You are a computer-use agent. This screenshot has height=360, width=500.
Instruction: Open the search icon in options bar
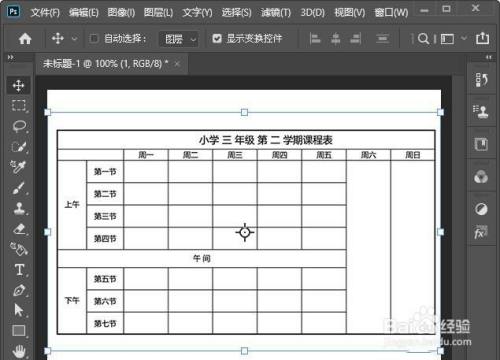[x=423, y=39]
